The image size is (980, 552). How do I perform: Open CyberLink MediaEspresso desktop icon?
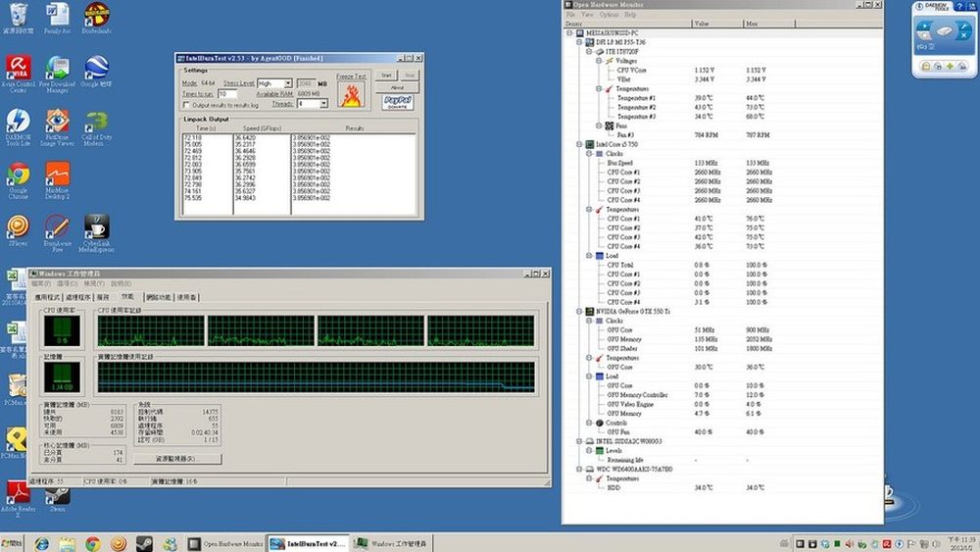click(x=96, y=233)
